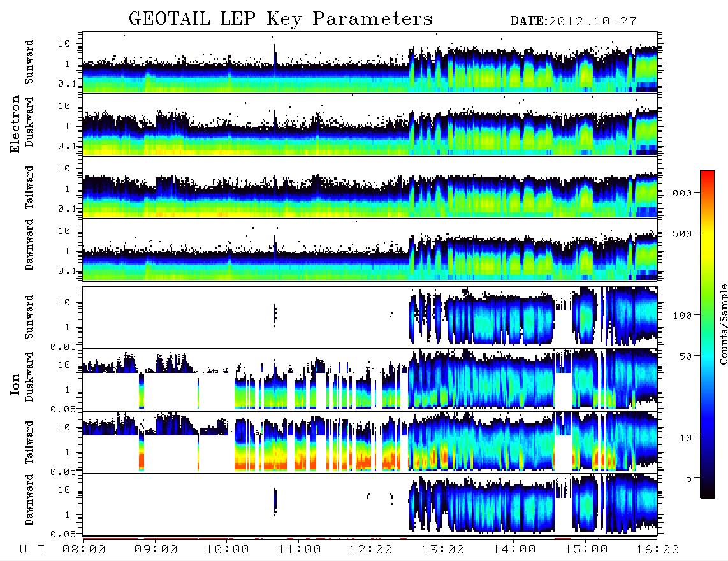The image size is (728, 561).
Task: Click the Ion Dawnward spectrogram panel
Action: (370, 504)
